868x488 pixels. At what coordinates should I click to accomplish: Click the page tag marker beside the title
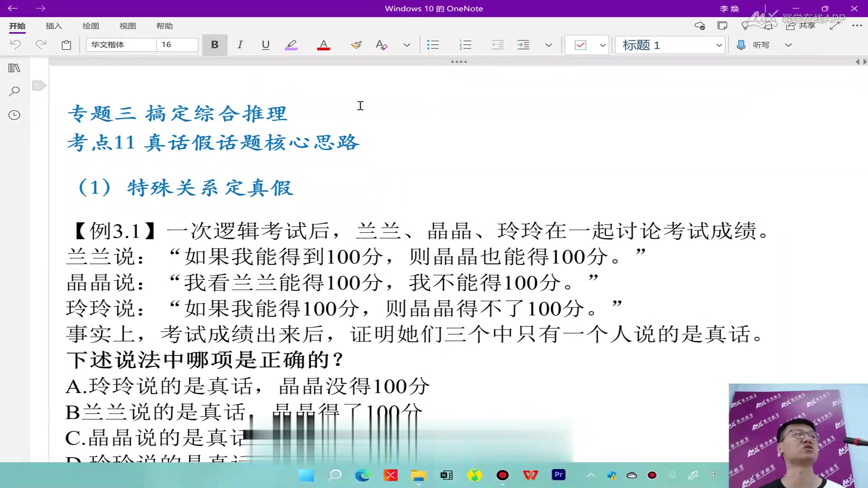pos(39,85)
